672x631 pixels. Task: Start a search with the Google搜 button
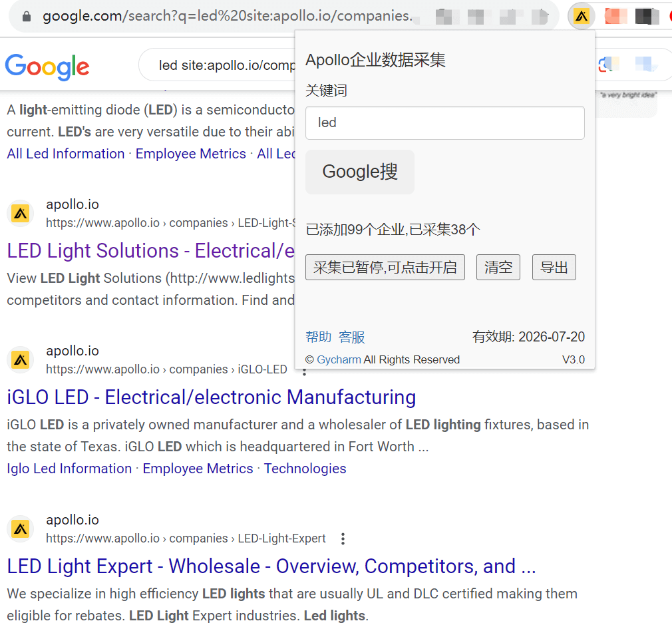coord(360,172)
